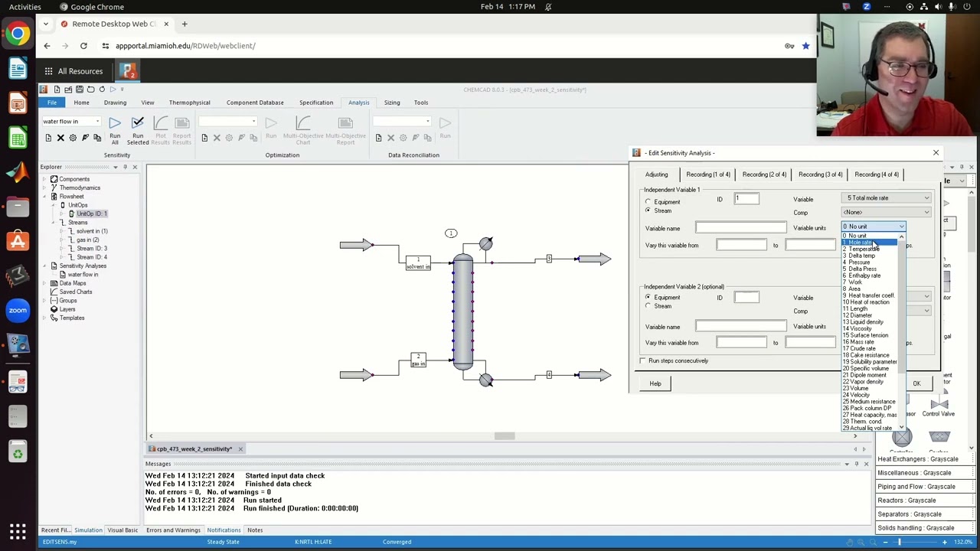Expand the Templates tree node
The width and height of the screenshot is (980, 551).
point(44,318)
